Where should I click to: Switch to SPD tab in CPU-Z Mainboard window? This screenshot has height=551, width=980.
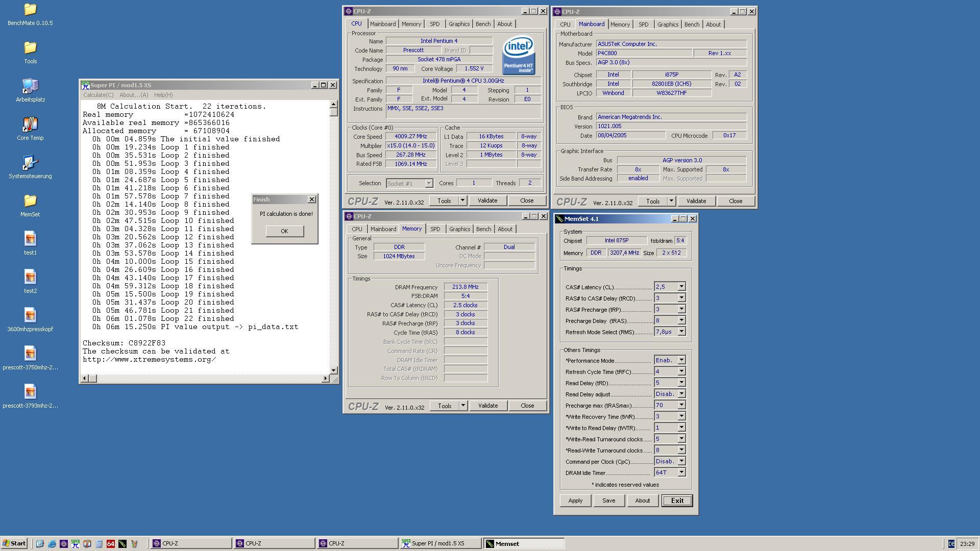click(643, 24)
